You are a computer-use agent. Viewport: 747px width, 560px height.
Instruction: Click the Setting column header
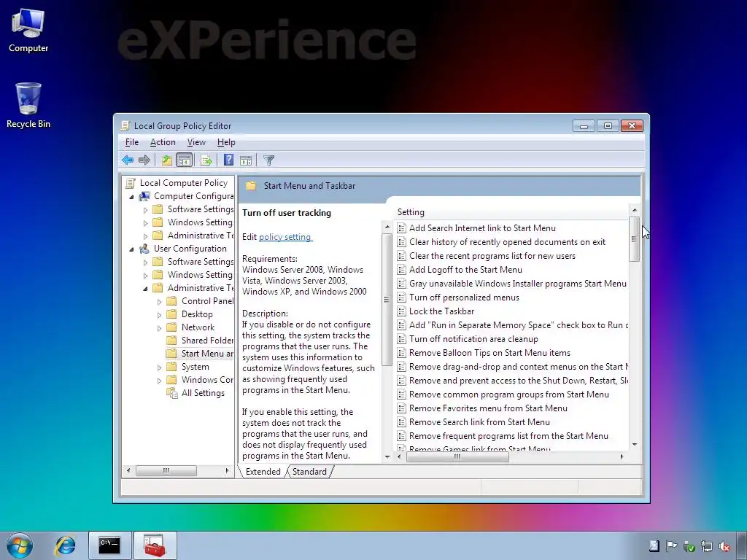512,212
